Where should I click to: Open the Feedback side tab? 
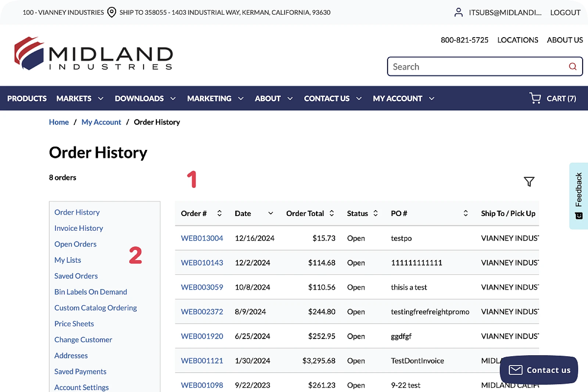tap(578, 195)
